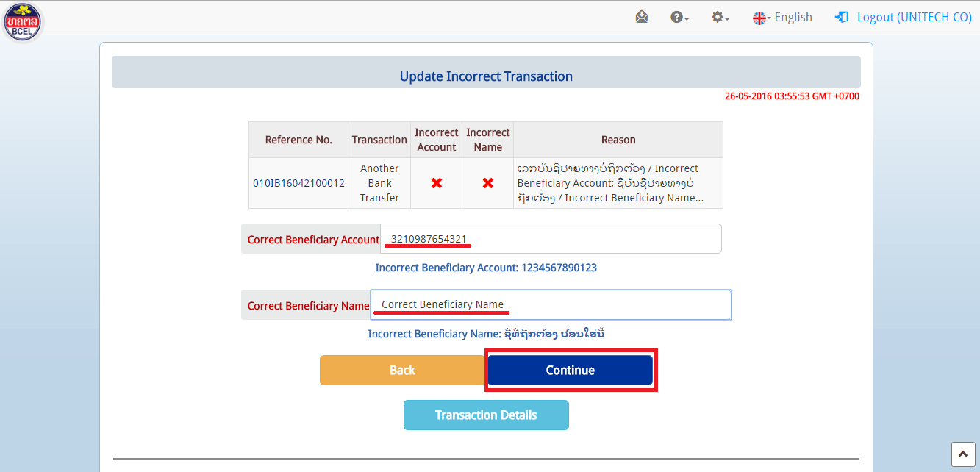Click the red X under Incorrect Name

click(488, 183)
